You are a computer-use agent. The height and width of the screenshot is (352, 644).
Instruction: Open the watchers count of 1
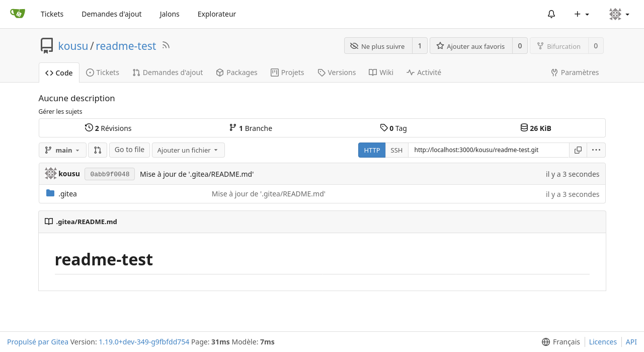click(x=420, y=46)
